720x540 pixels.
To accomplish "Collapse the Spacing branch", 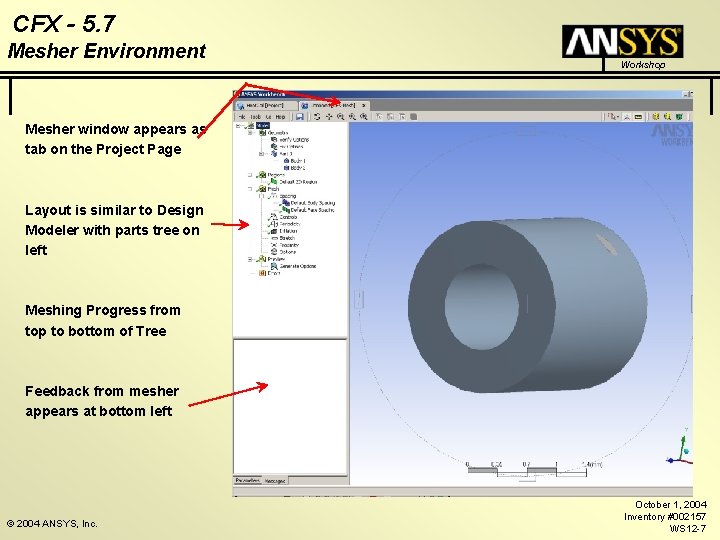I will click(262, 196).
